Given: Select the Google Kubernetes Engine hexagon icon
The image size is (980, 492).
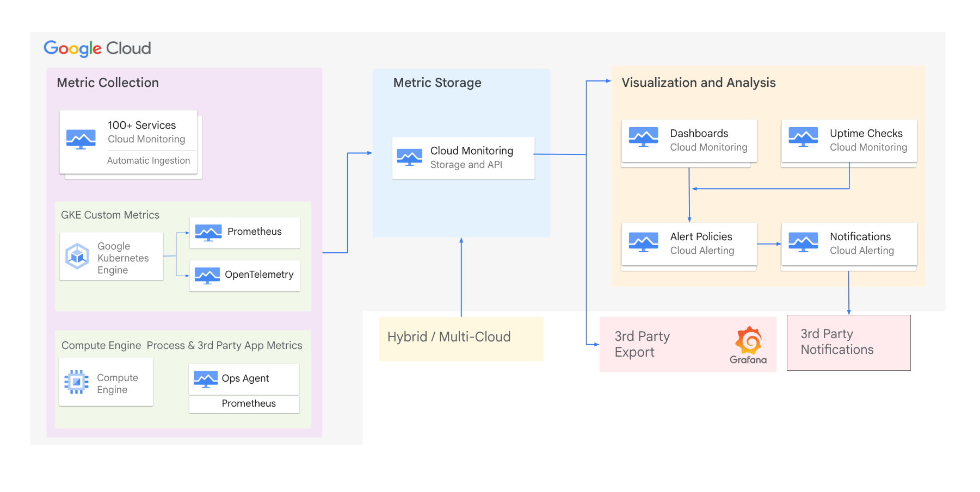Looking at the screenshot, I should 77,256.
